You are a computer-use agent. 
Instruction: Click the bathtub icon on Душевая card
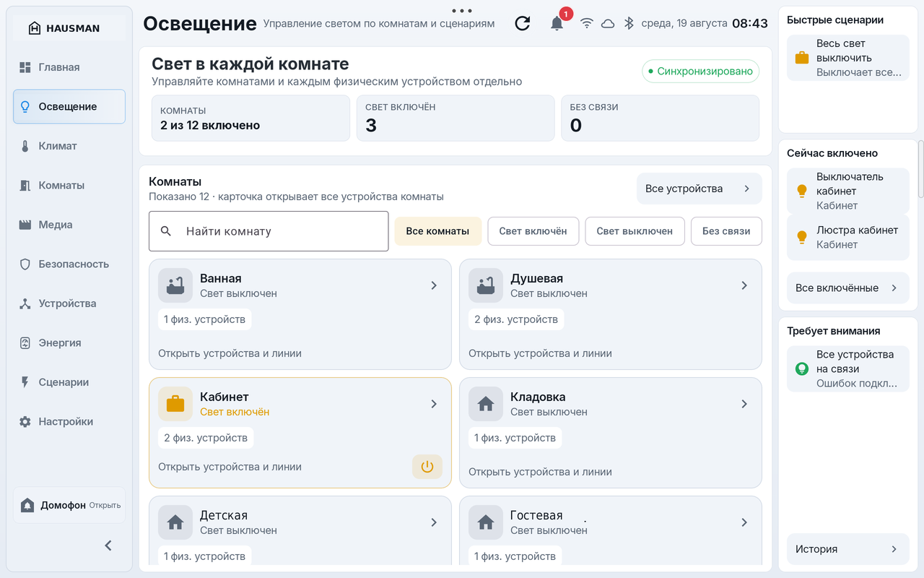pos(486,285)
